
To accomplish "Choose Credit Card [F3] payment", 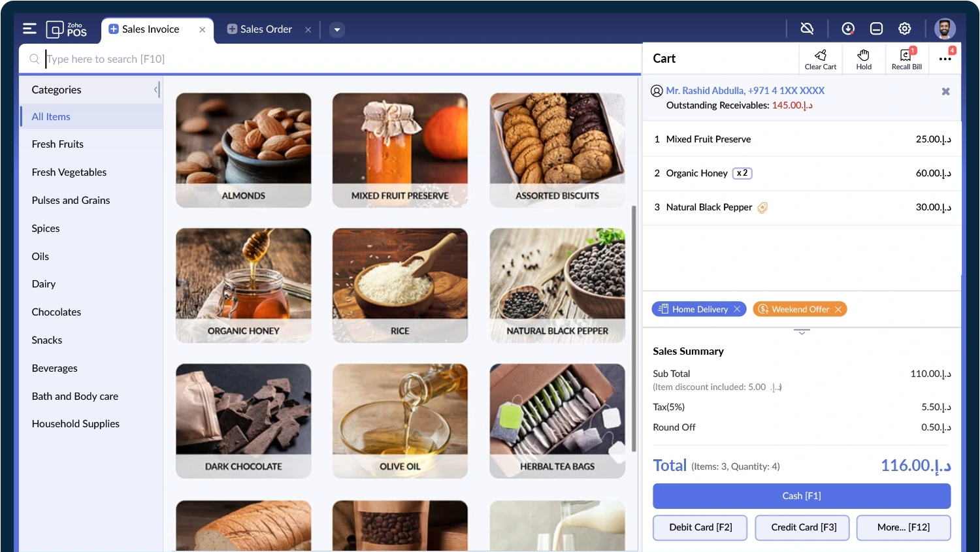I will 803,527.
